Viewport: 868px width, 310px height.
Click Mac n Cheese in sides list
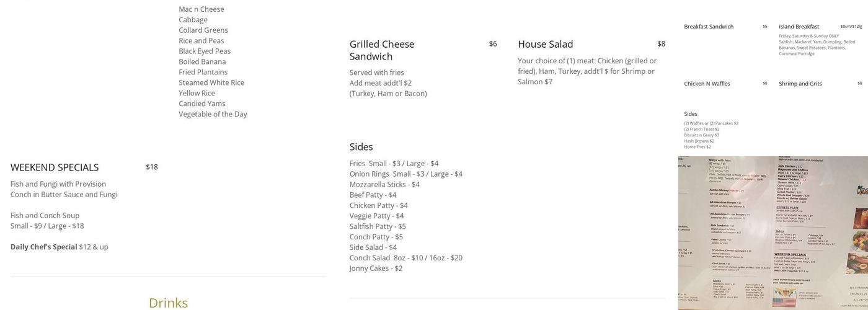pos(201,9)
